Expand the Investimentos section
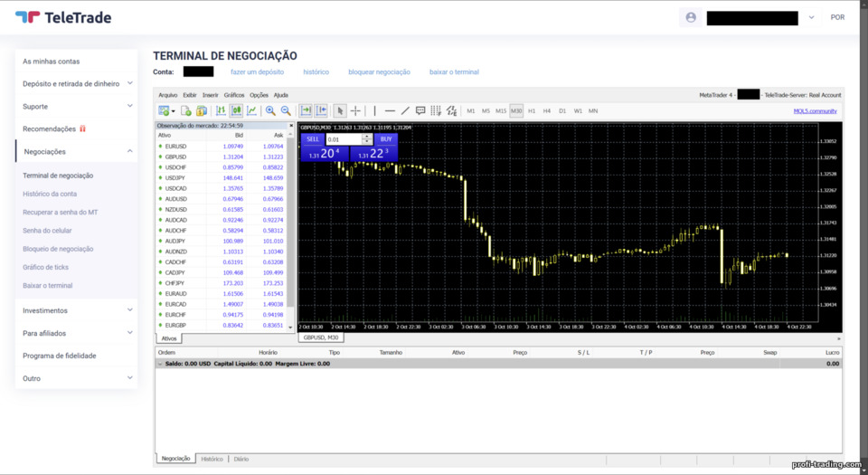This screenshot has width=868, height=475. coord(130,310)
